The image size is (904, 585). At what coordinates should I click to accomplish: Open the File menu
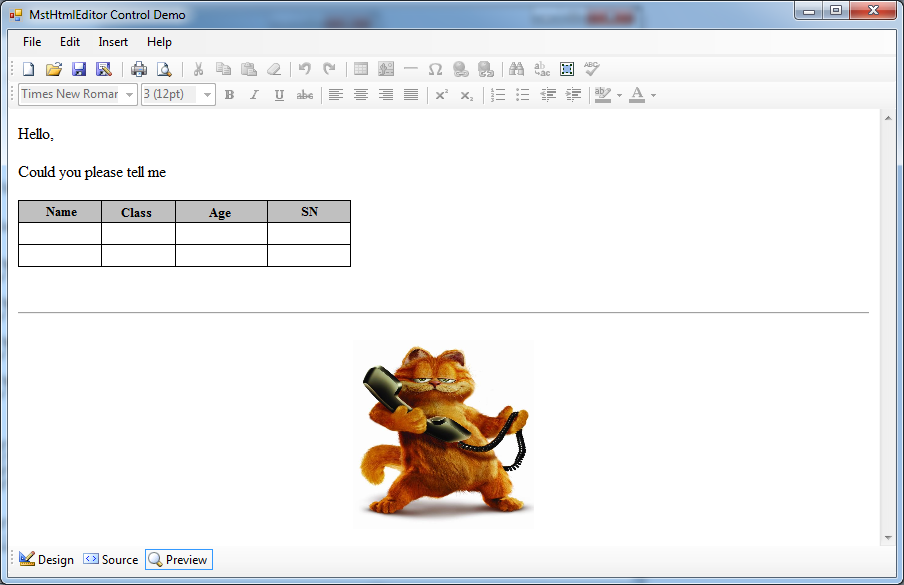pos(32,42)
